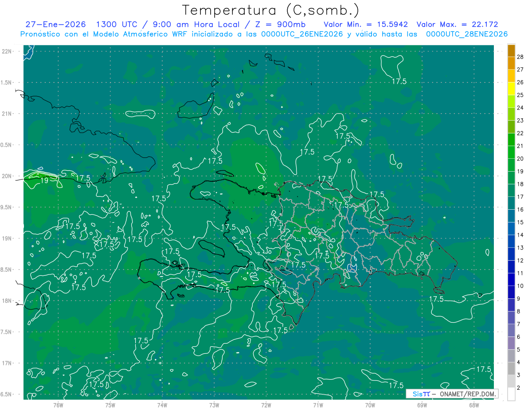Viewport: 532px width, 411px height.
Task: Click the '13' color scale label
Action: point(520,248)
